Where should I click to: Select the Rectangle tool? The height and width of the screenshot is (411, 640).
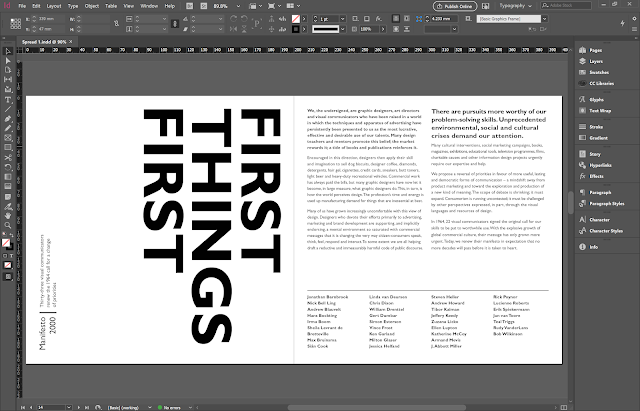[x=8, y=147]
